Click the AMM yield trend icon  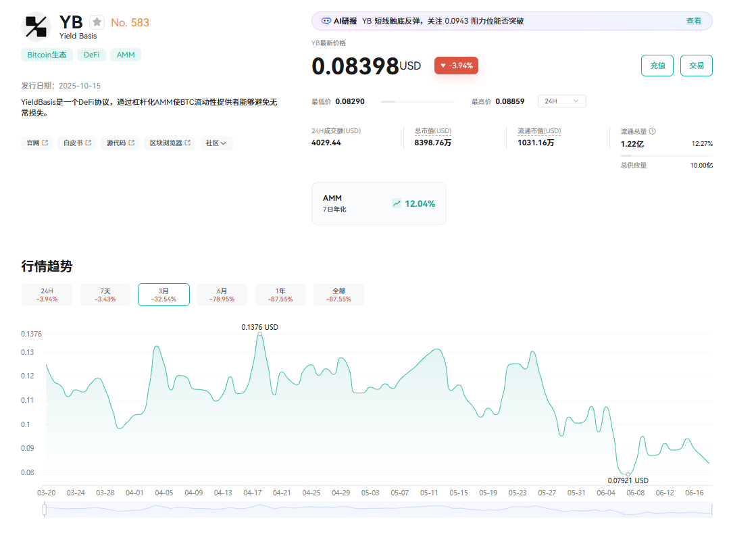click(x=397, y=203)
